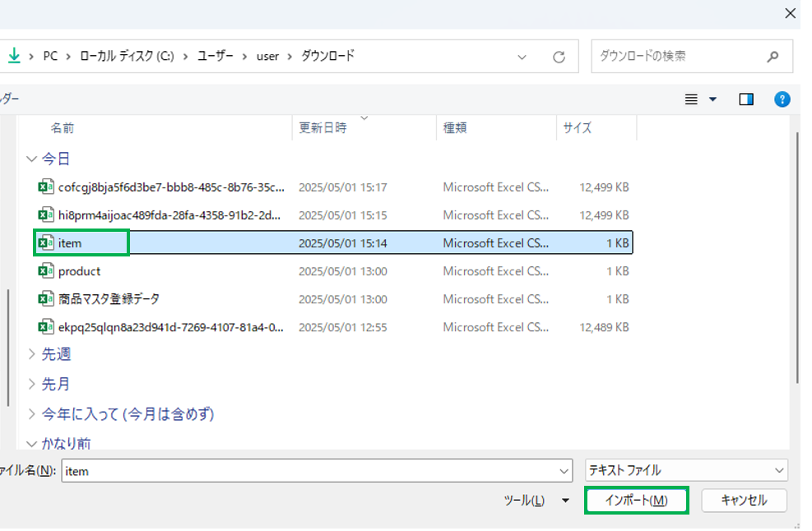
Task: Close the dialog window
Action: (791, 13)
